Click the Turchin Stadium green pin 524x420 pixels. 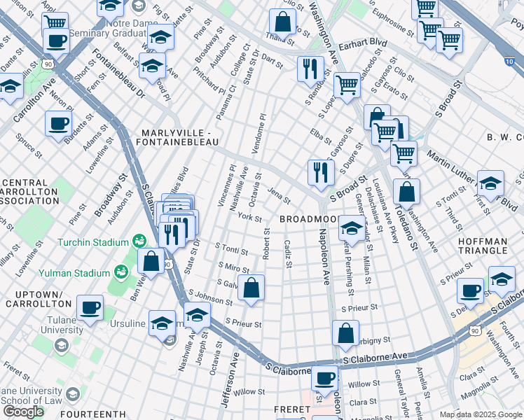139,241
